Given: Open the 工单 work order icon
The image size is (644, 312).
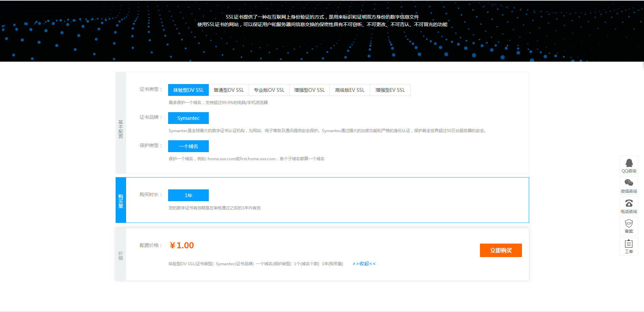Looking at the screenshot, I should pyautogui.click(x=629, y=246).
